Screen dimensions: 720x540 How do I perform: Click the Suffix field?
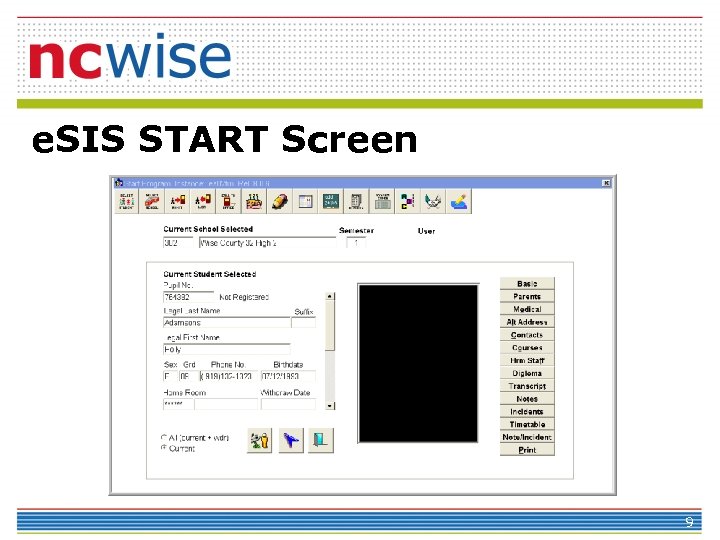[x=304, y=322]
